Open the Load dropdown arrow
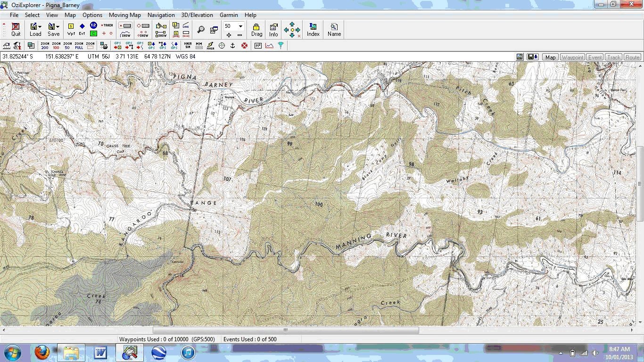Image resolution: width=644 pixels, height=362 pixels. pyautogui.click(x=40, y=26)
